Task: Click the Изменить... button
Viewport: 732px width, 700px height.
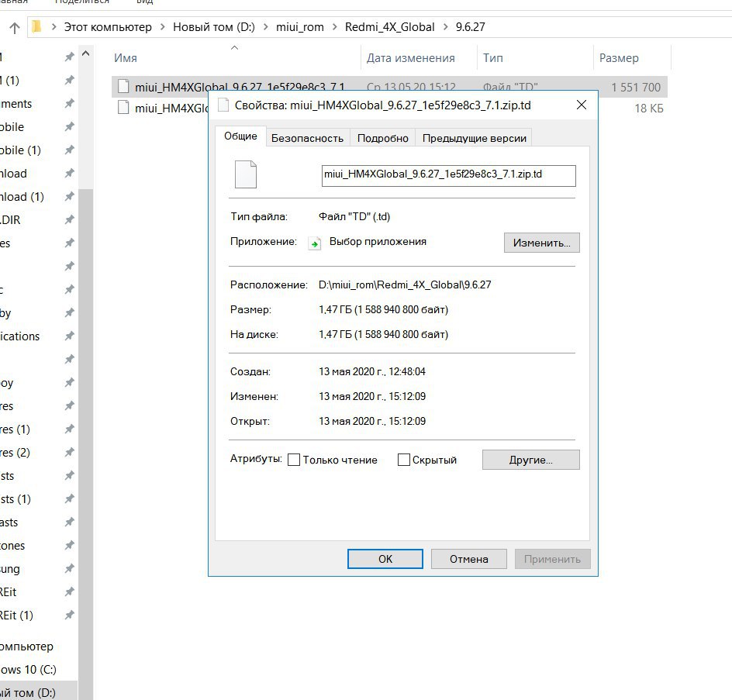Action: [x=541, y=243]
